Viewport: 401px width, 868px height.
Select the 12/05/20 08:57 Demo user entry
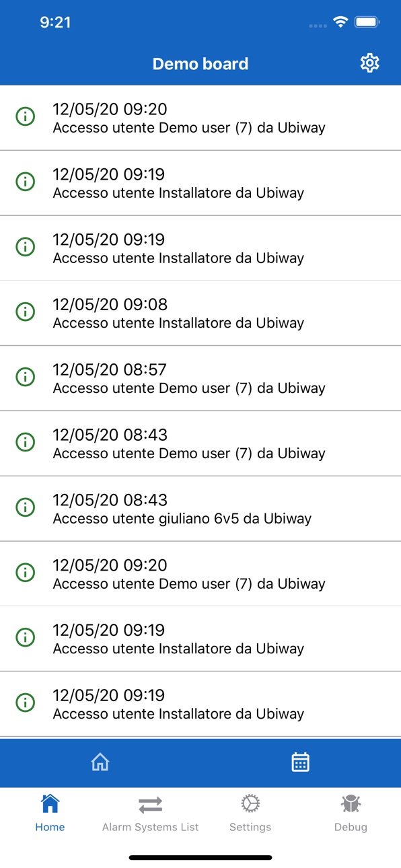(200, 378)
